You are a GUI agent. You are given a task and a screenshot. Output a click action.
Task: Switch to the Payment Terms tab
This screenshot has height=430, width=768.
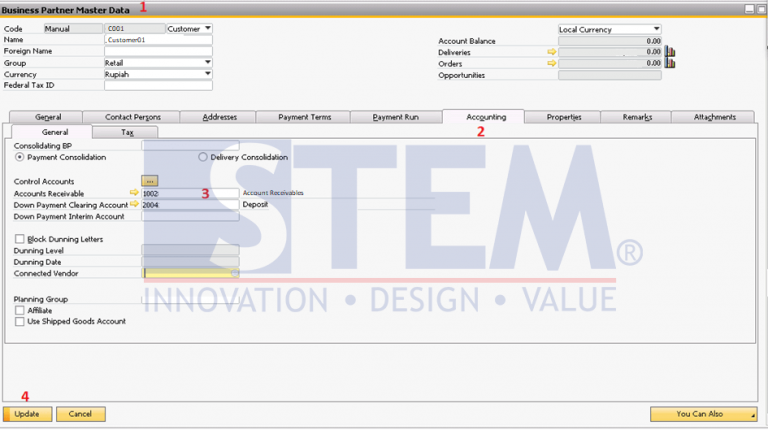[307, 117]
